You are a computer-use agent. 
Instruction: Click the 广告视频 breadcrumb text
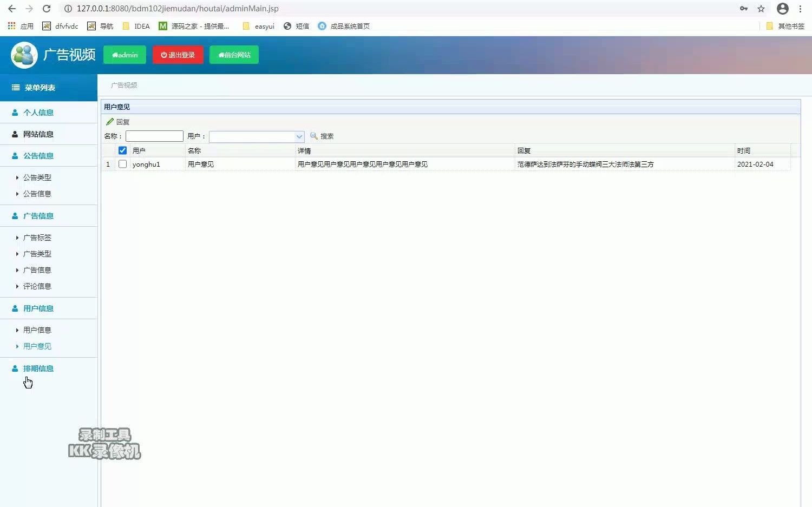[x=124, y=85]
